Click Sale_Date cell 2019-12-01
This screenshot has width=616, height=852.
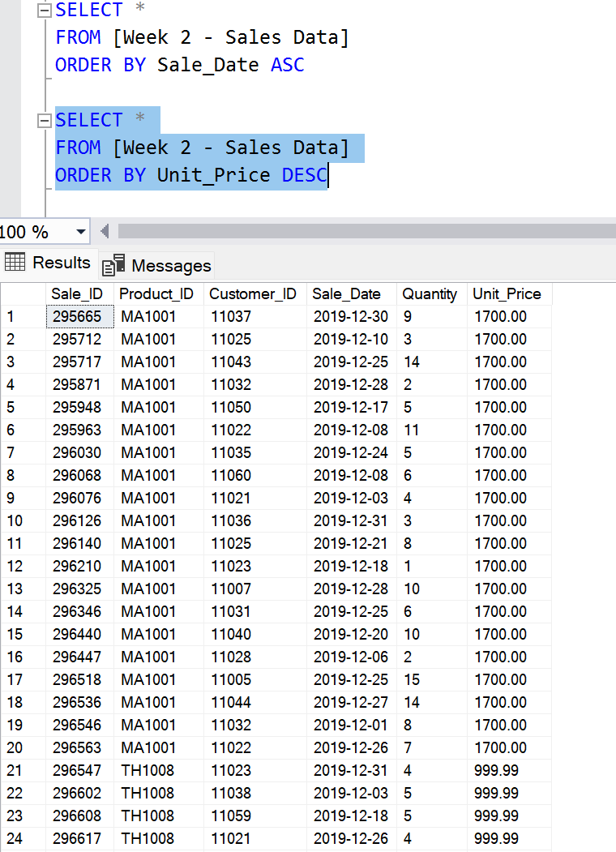click(x=352, y=725)
